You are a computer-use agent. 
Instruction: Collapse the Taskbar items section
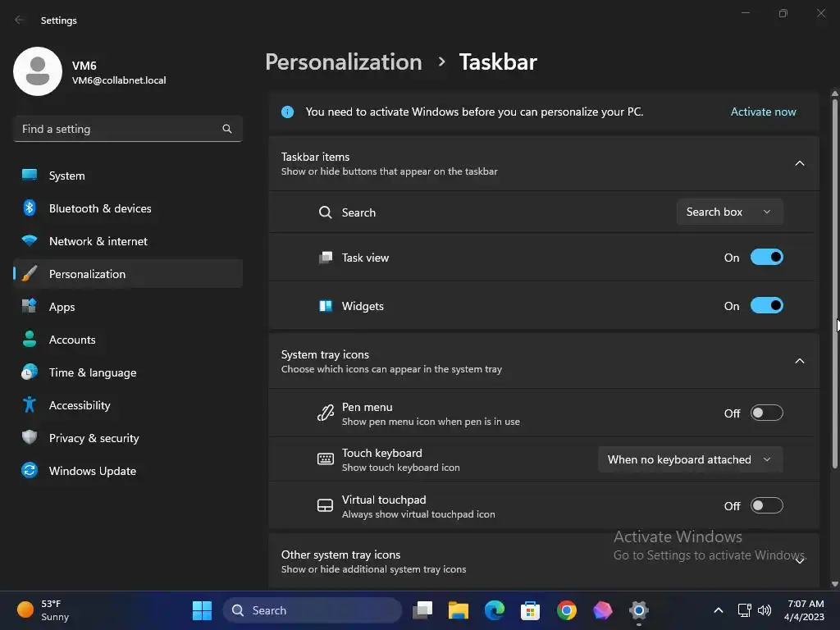coord(799,163)
